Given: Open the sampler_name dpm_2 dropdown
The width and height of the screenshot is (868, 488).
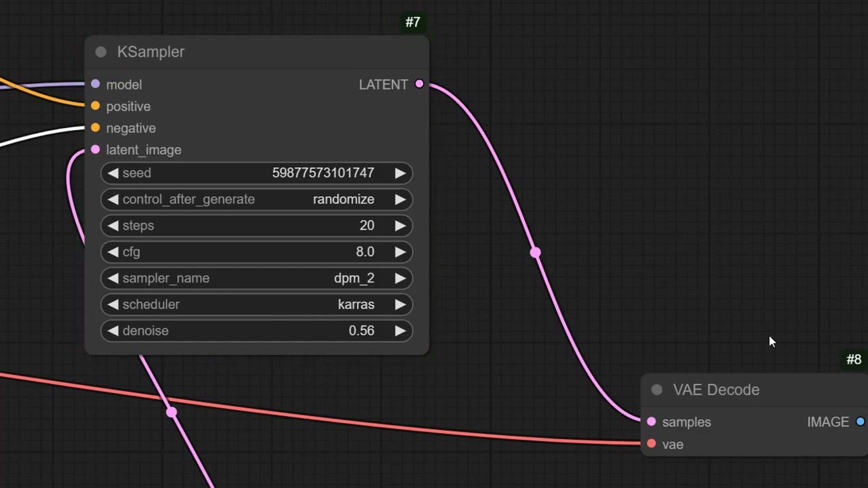Looking at the screenshot, I should 256,278.
